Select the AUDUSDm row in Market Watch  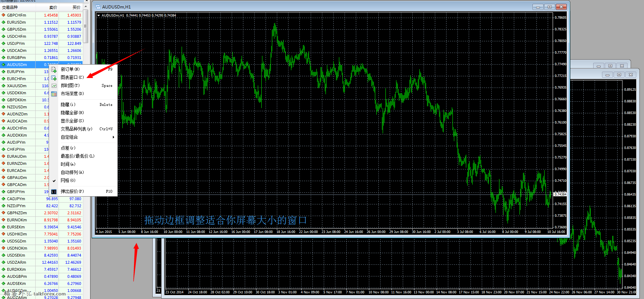[42, 65]
